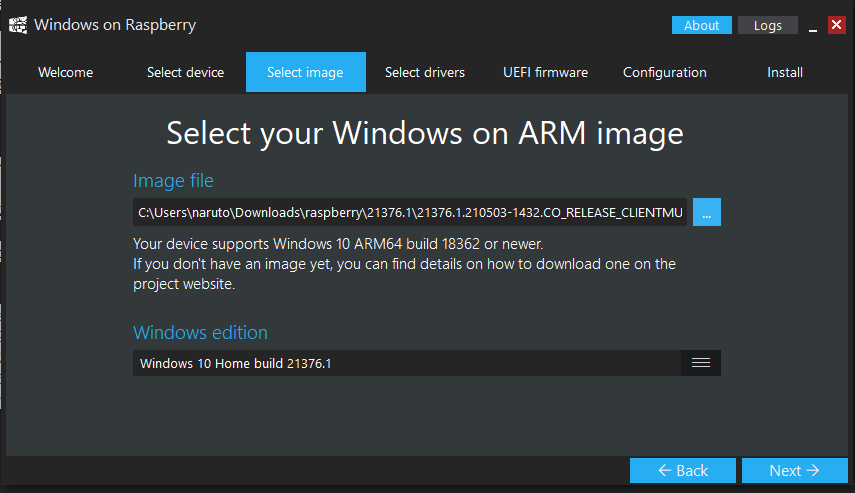Open the browse dialog with the ellipsis button

[x=706, y=213]
